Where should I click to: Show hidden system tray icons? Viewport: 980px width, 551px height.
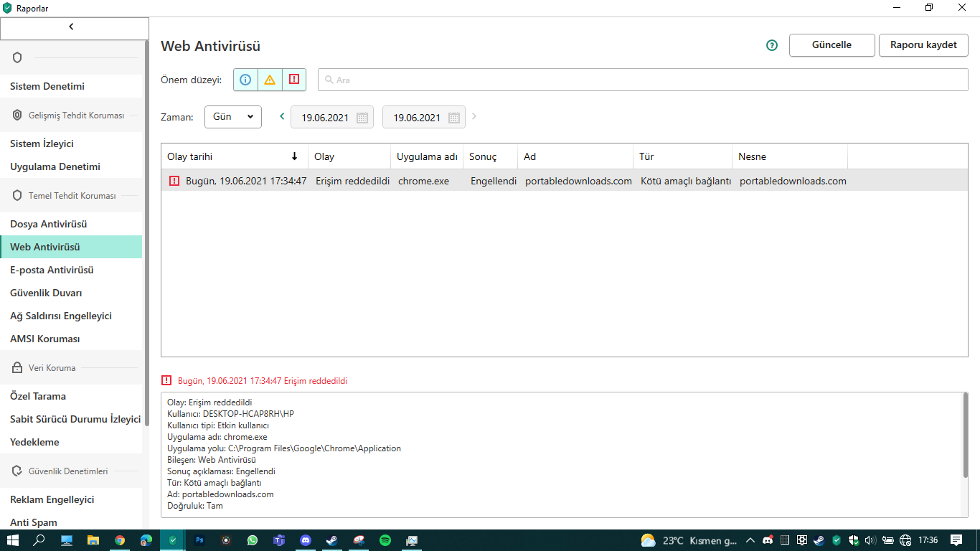pos(750,540)
